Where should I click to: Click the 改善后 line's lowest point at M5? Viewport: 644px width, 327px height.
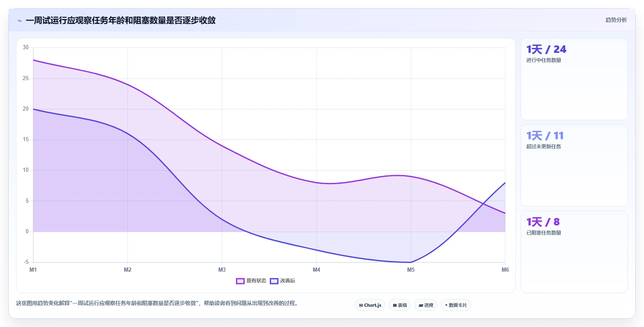411,262
